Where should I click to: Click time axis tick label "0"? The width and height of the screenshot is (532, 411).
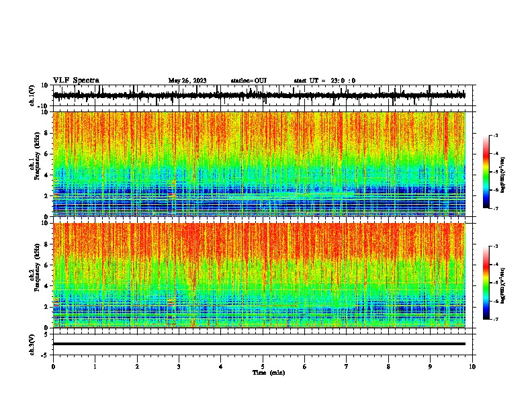(x=53, y=367)
